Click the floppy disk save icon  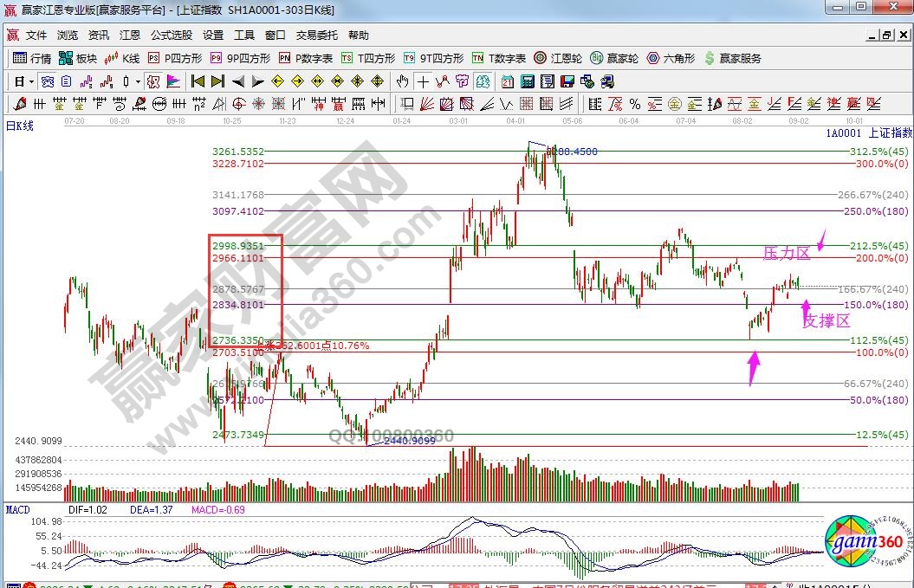click(568, 81)
